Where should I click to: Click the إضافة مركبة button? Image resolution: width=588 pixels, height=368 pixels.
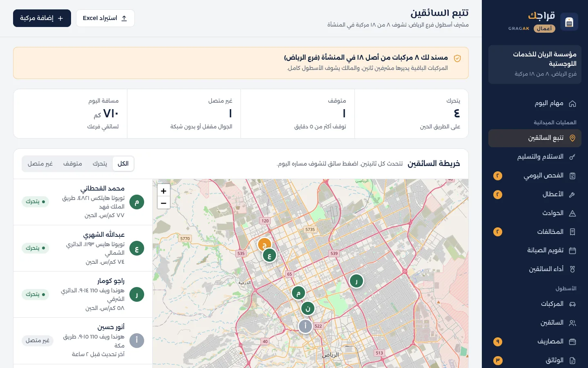(x=42, y=18)
